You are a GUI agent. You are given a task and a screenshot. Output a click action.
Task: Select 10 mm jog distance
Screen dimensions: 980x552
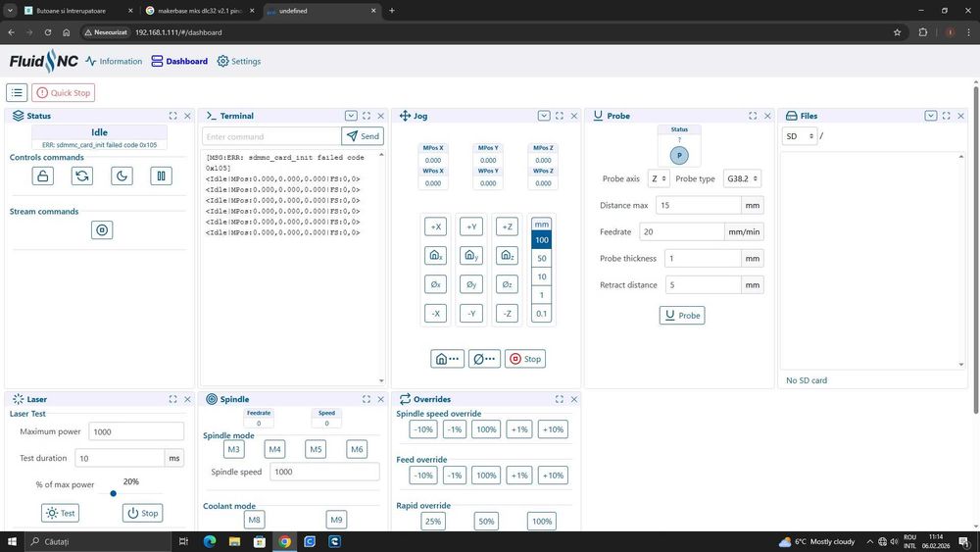541,276
